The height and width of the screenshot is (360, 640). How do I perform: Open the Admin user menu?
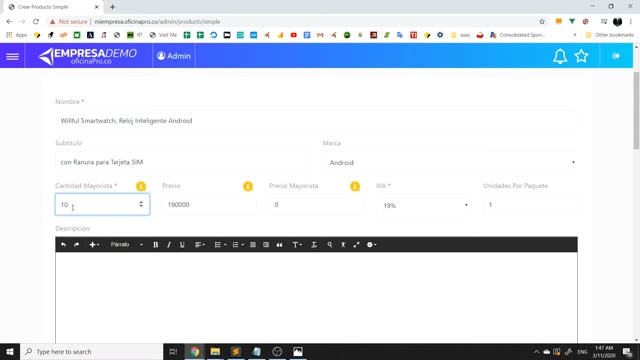coord(174,56)
